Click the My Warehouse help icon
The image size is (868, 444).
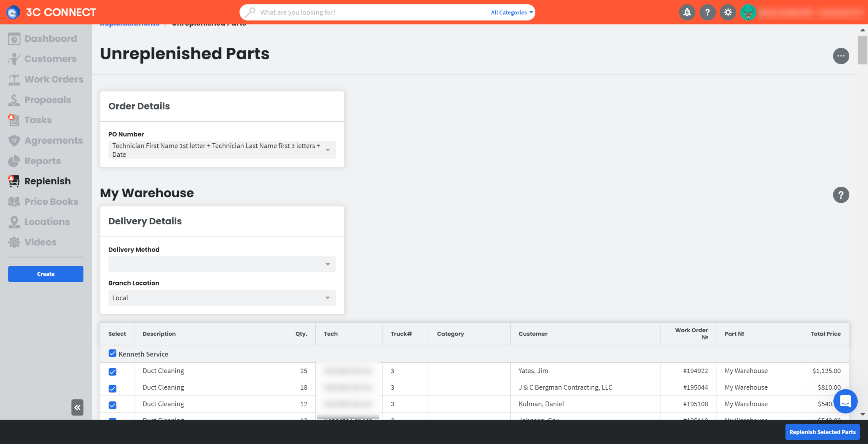point(841,195)
